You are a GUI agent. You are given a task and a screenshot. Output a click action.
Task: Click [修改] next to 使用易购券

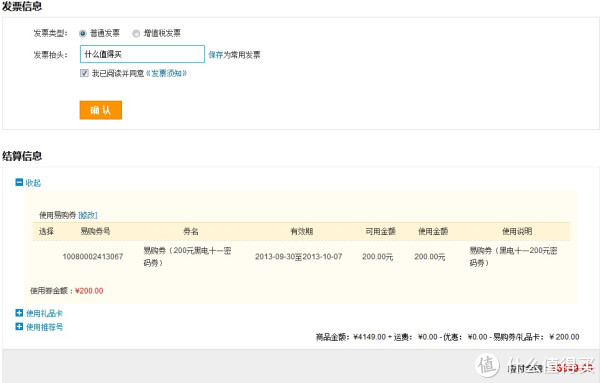[88, 215]
